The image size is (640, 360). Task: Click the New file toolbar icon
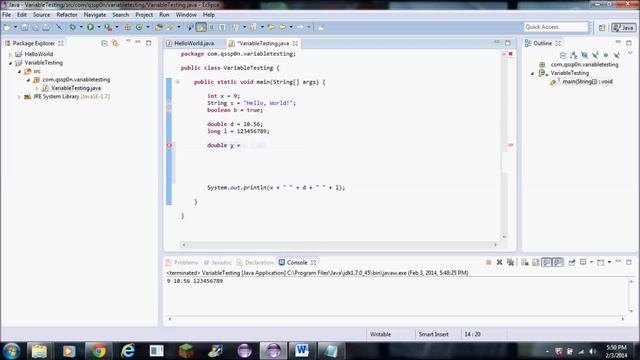[x=7, y=27]
